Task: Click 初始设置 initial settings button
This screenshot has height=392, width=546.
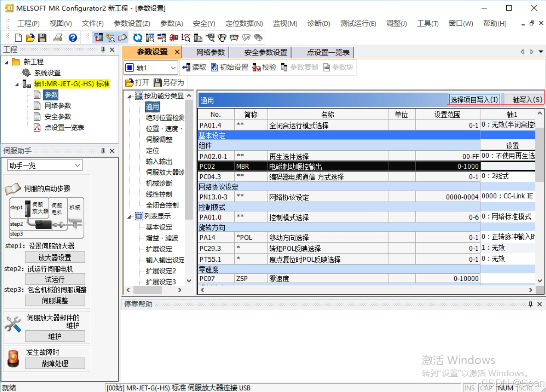Action: point(230,67)
